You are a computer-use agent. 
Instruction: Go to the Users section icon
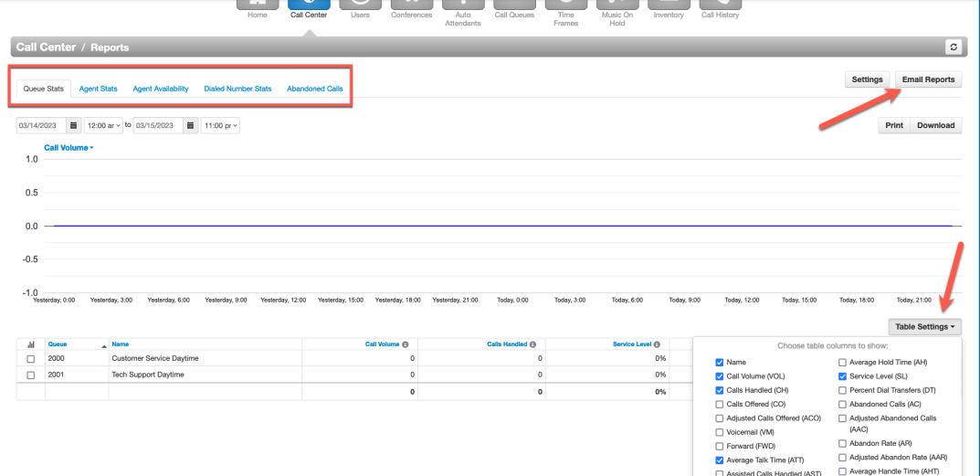pos(360,5)
